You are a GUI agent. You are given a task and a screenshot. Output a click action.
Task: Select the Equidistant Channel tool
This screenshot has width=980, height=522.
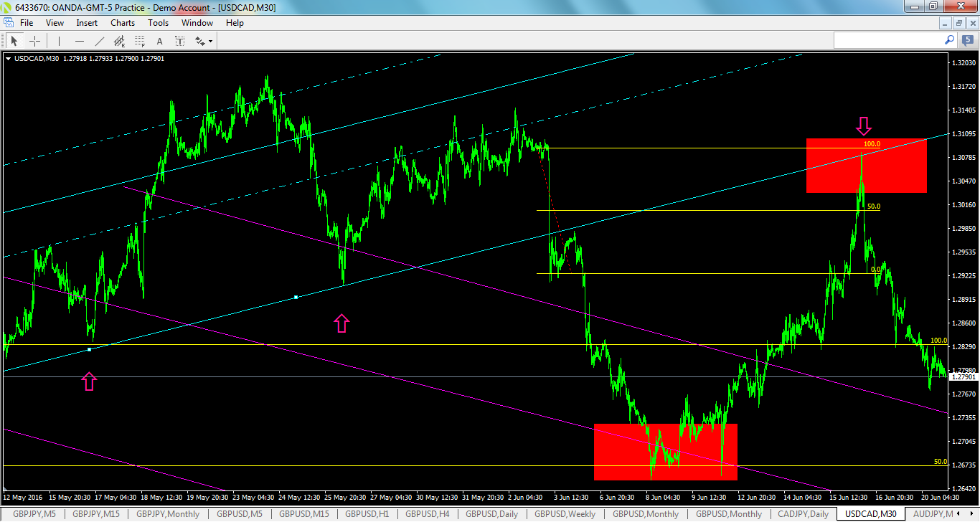[119, 40]
